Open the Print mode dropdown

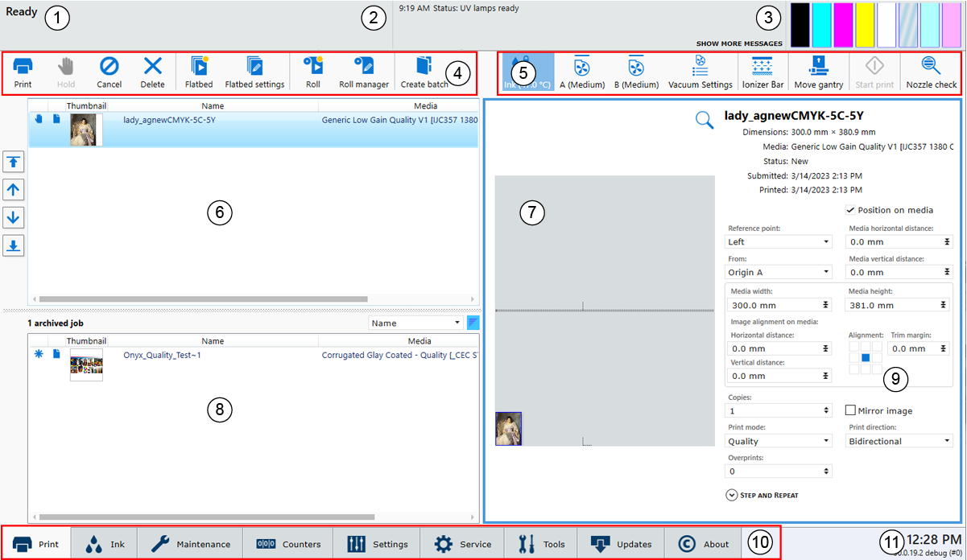click(779, 441)
